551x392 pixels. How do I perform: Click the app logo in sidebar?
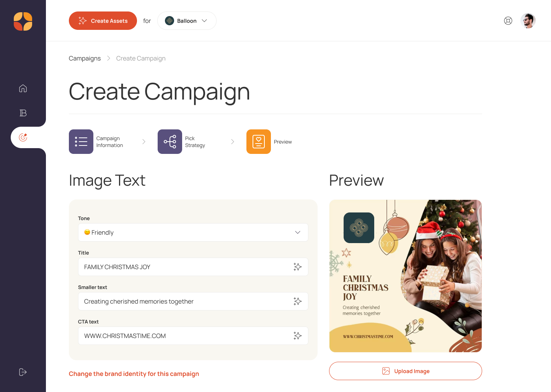point(23,21)
